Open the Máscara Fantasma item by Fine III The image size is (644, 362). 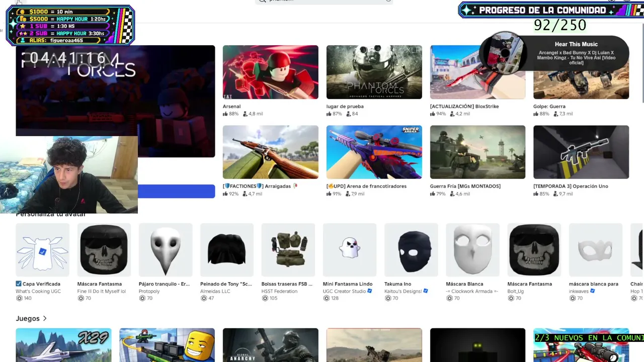pyautogui.click(x=104, y=250)
